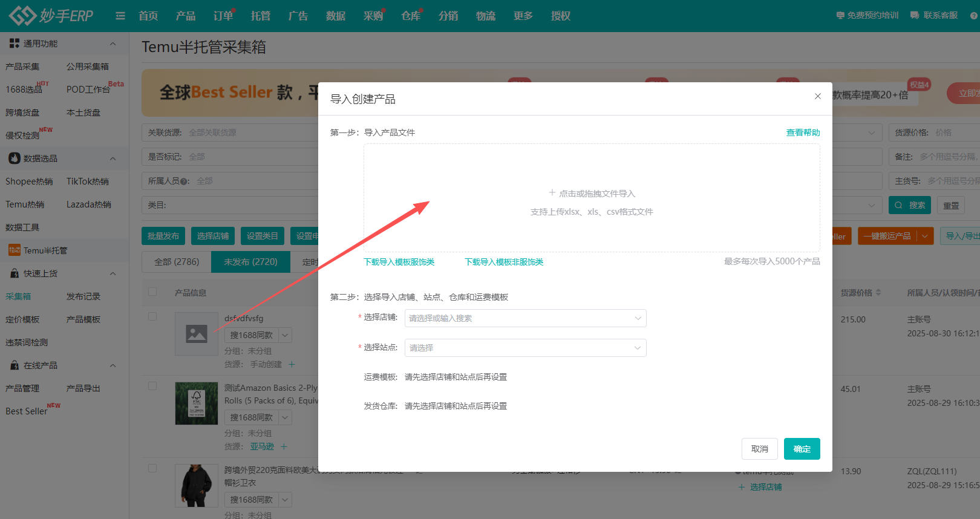Click the 选择店铺 link in hoodie row
Screen dimensions: 980x519
[x=766, y=487]
